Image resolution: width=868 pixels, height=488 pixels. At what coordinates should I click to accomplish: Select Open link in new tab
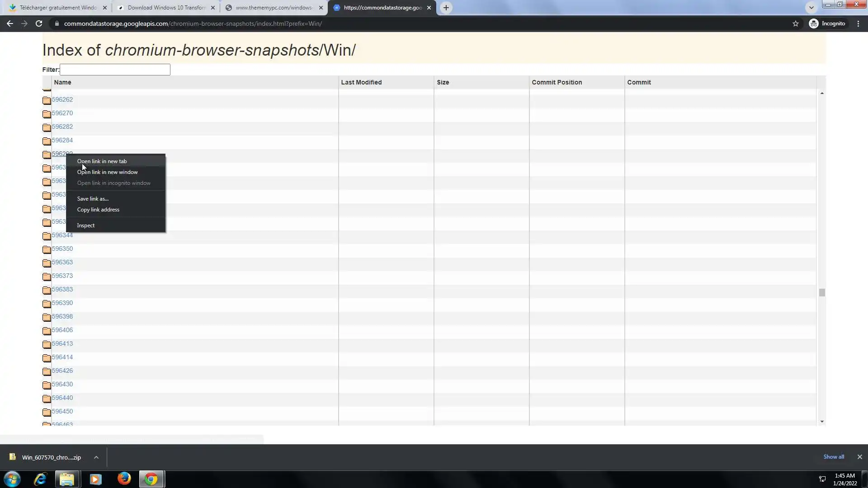pyautogui.click(x=102, y=161)
